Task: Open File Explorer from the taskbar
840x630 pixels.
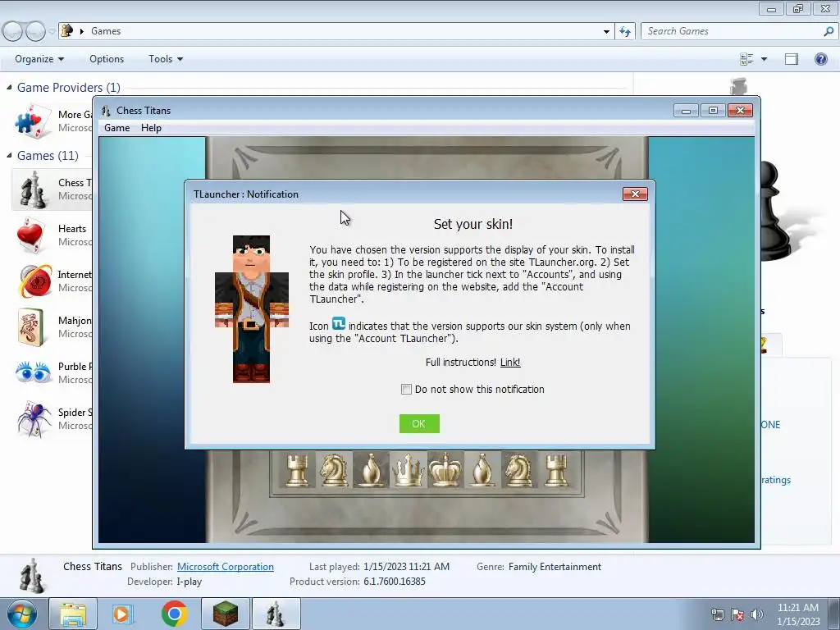Action: click(x=73, y=614)
